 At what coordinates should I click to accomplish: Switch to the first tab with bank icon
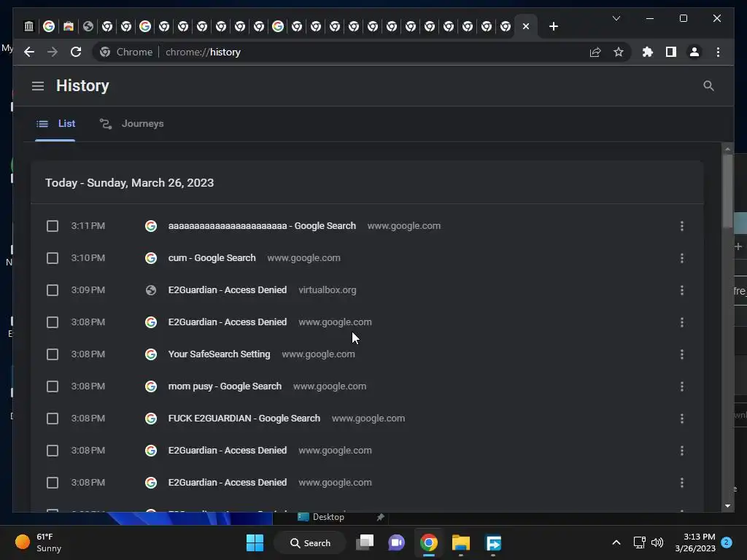click(x=29, y=26)
